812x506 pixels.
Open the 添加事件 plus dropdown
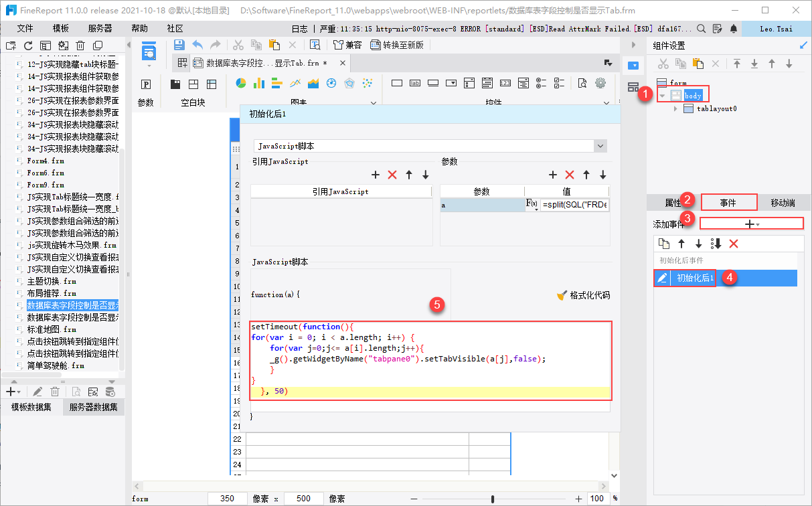coord(752,224)
